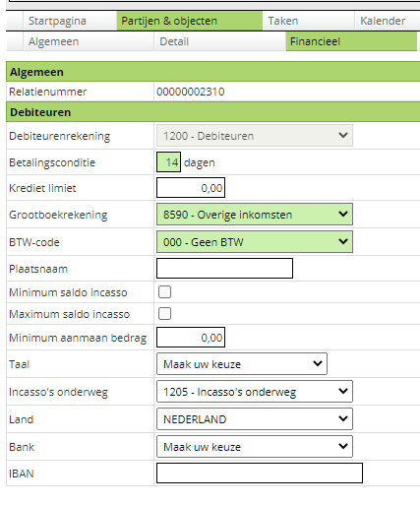
Task: Go to the Kalender tab
Action: point(388,21)
